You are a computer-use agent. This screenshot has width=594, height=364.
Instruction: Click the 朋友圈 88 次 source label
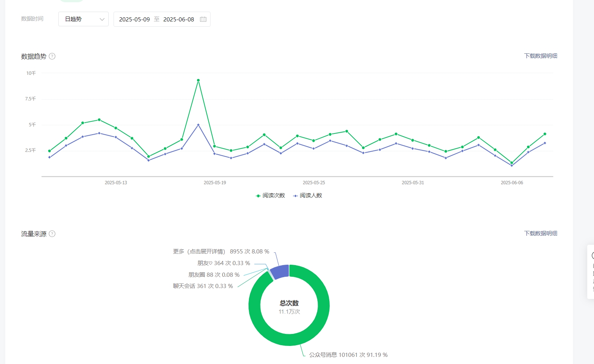[214, 275]
